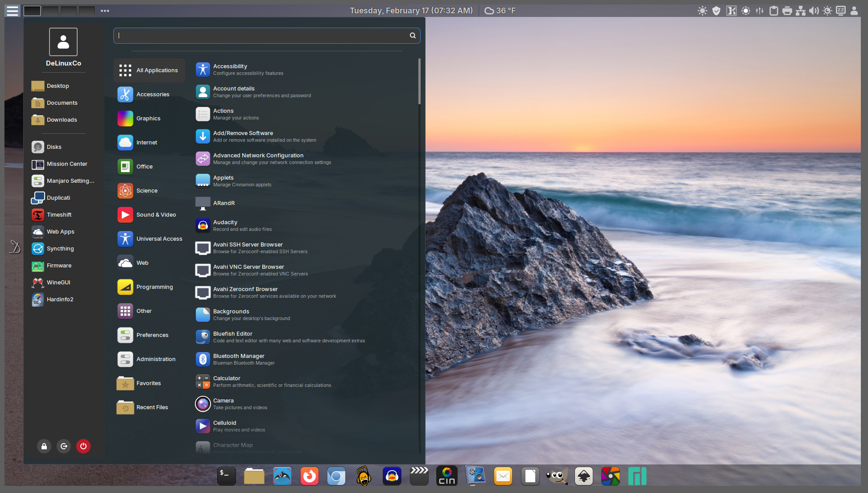868x493 pixels.
Task: Launch Timeshift from the sidebar favorites
Action: coord(59,215)
